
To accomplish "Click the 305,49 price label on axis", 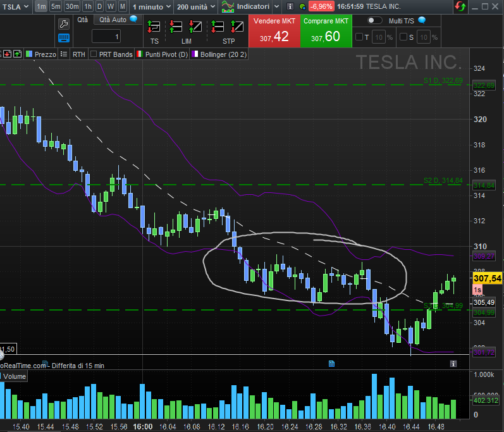I will [x=484, y=302].
